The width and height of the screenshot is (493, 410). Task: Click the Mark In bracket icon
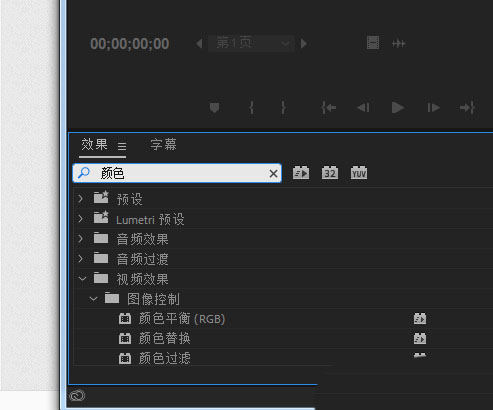[x=252, y=108]
